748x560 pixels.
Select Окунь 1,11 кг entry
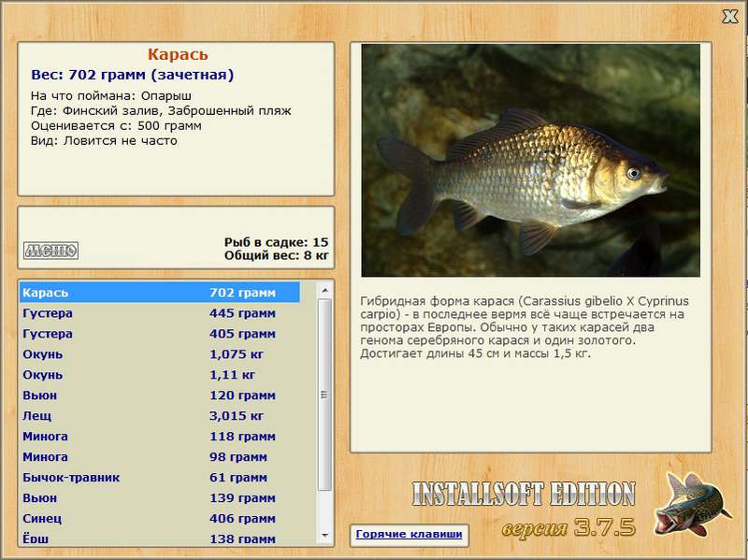pos(160,375)
